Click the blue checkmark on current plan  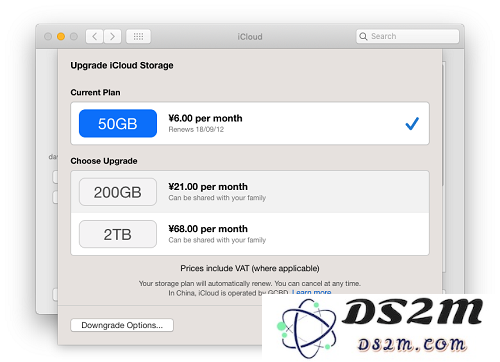(412, 123)
